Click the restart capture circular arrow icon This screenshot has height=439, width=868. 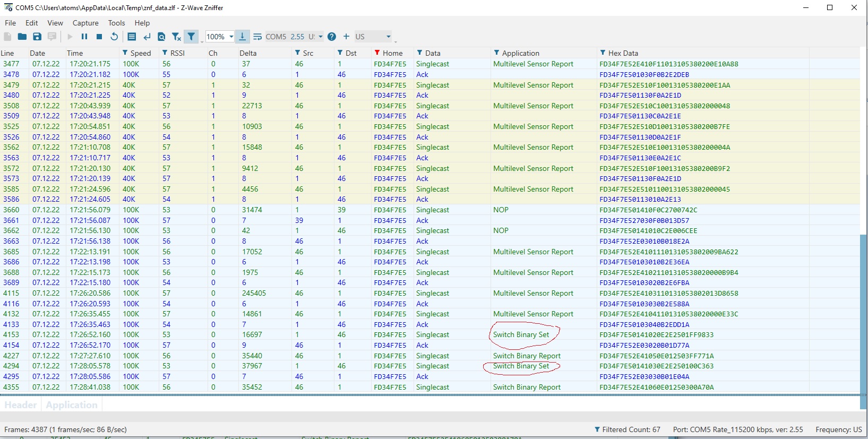tap(114, 37)
